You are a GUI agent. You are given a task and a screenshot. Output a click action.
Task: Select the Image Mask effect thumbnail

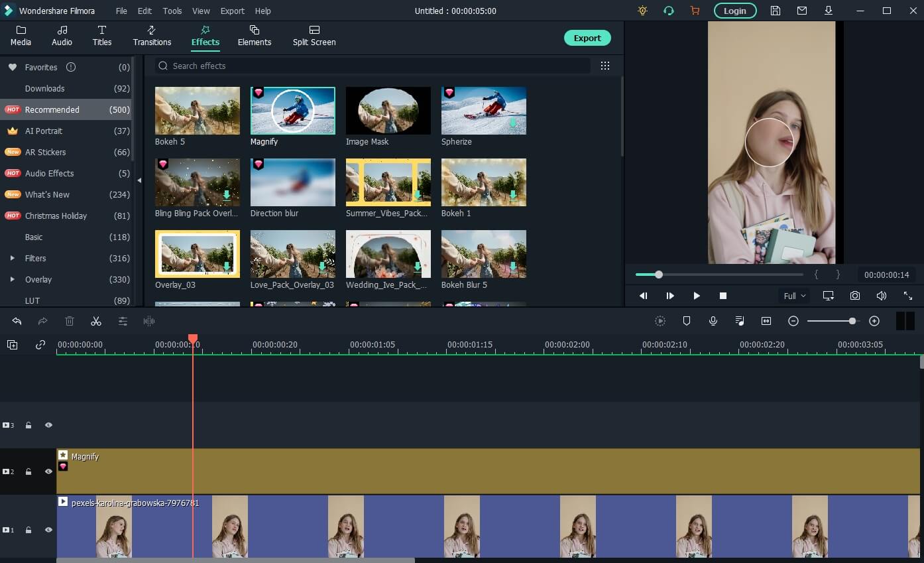point(388,111)
